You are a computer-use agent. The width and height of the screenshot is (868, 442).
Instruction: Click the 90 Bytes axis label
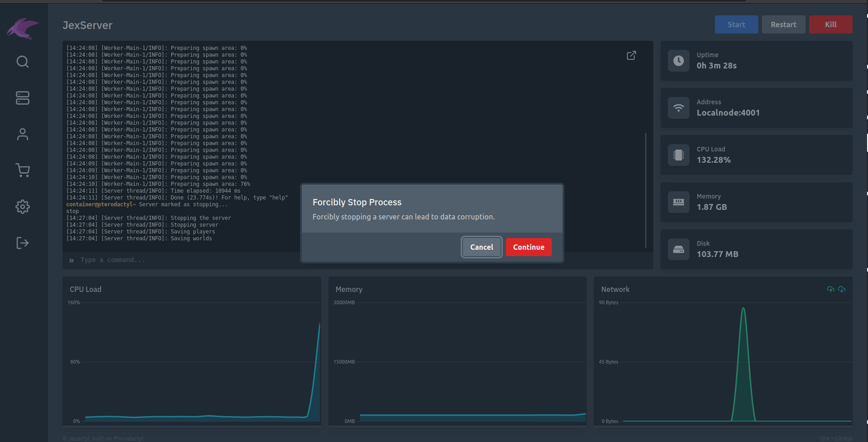(x=608, y=302)
